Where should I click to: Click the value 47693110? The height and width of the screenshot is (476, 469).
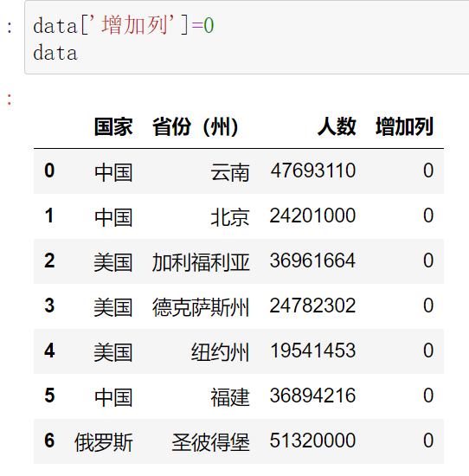point(313,170)
